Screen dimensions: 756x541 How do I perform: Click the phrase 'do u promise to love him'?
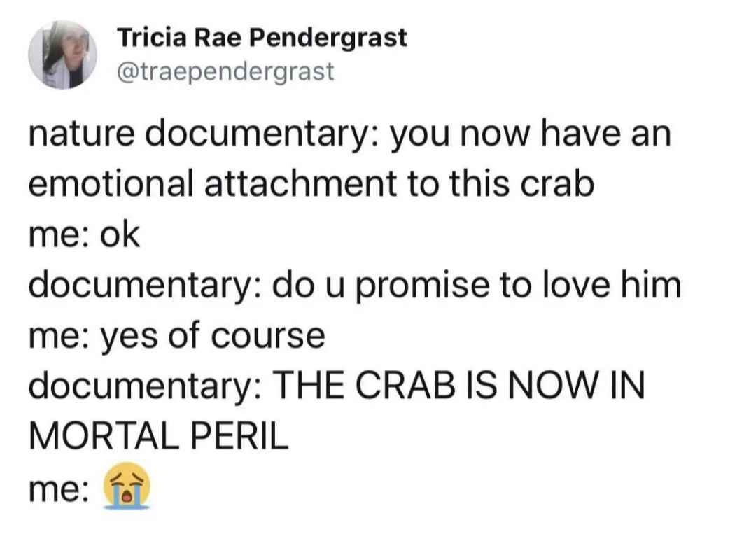[x=477, y=286]
